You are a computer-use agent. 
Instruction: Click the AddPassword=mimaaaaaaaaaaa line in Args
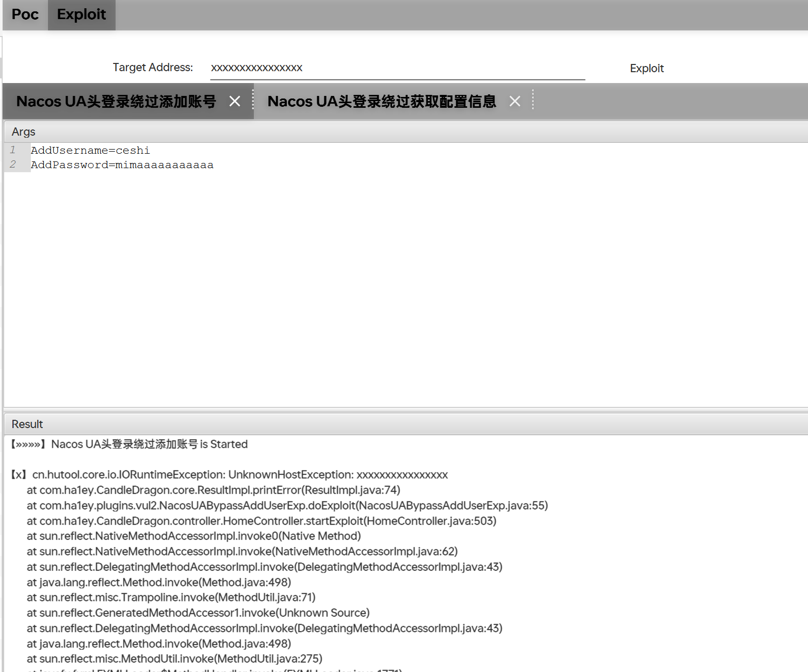(x=122, y=165)
